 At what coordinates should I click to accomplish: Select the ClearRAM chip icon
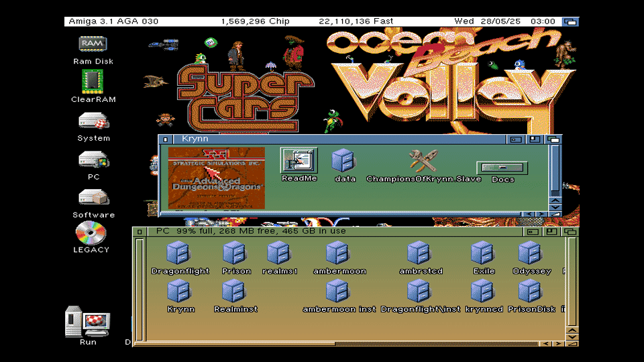pos(93,81)
